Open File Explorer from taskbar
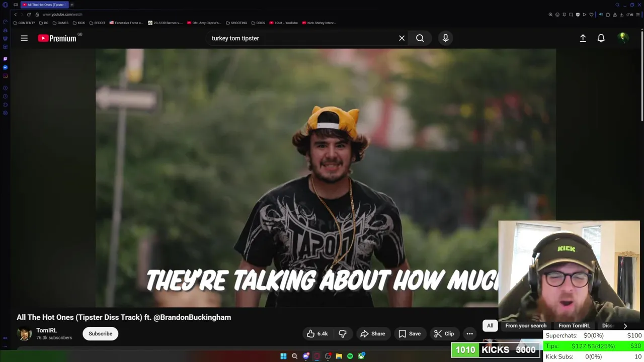Image resolution: width=644 pixels, height=362 pixels. point(339,356)
